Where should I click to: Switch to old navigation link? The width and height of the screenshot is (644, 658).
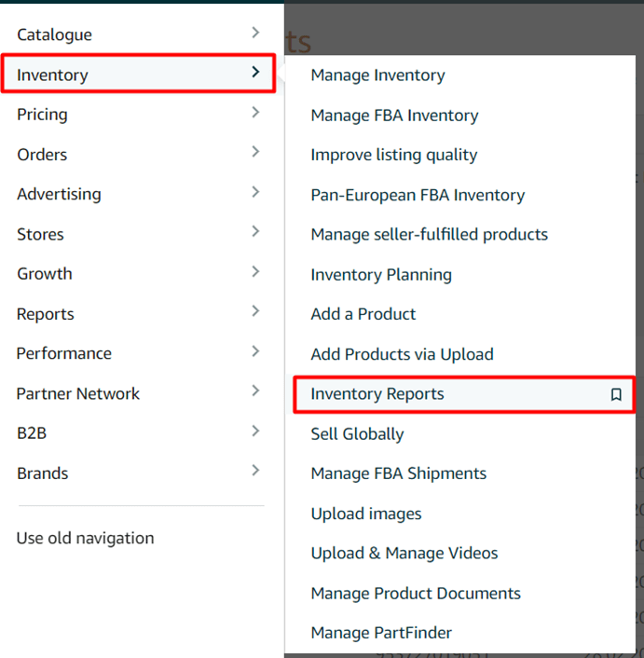(x=85, y=538)
